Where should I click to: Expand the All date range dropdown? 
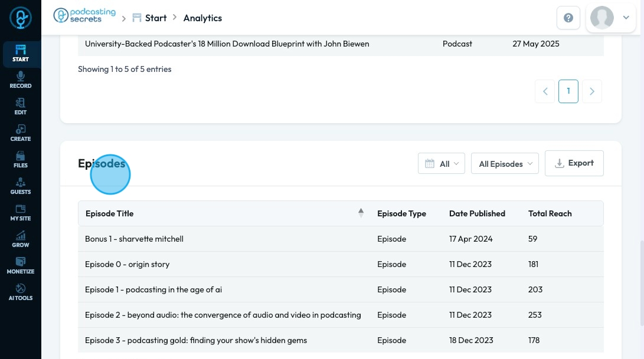(442, 164)
